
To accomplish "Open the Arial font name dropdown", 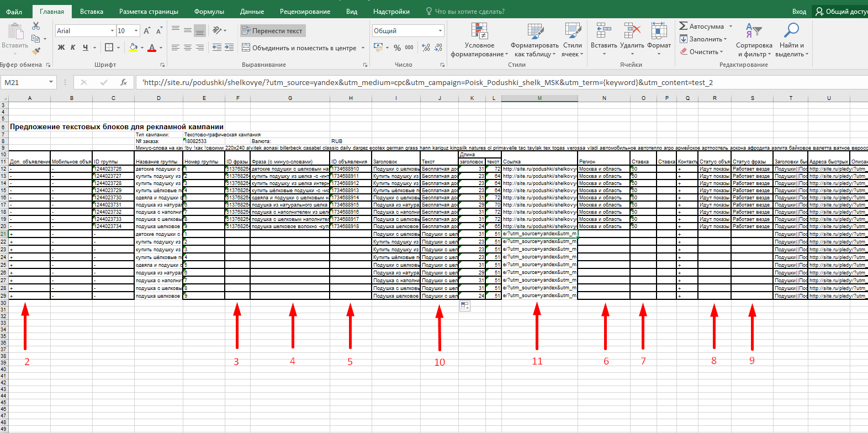I will (x=112, y=31).
